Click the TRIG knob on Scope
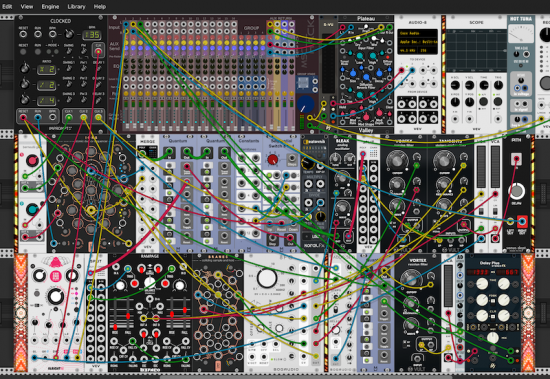The width and height of the screenshot is (550, 379). [498, 85]
